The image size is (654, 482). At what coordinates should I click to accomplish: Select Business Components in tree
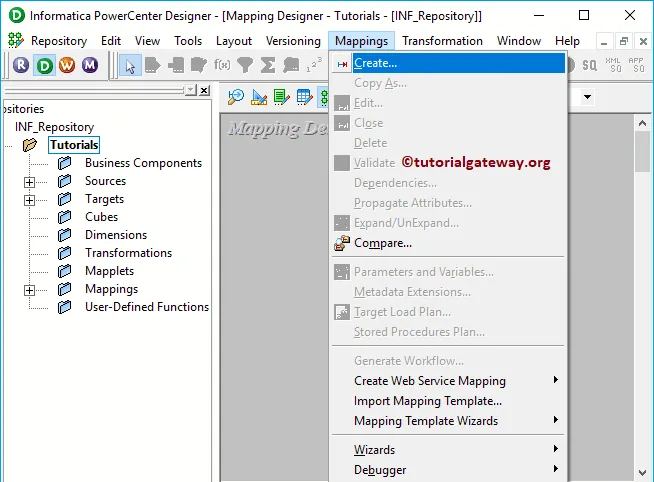click(x=143, y=163)
